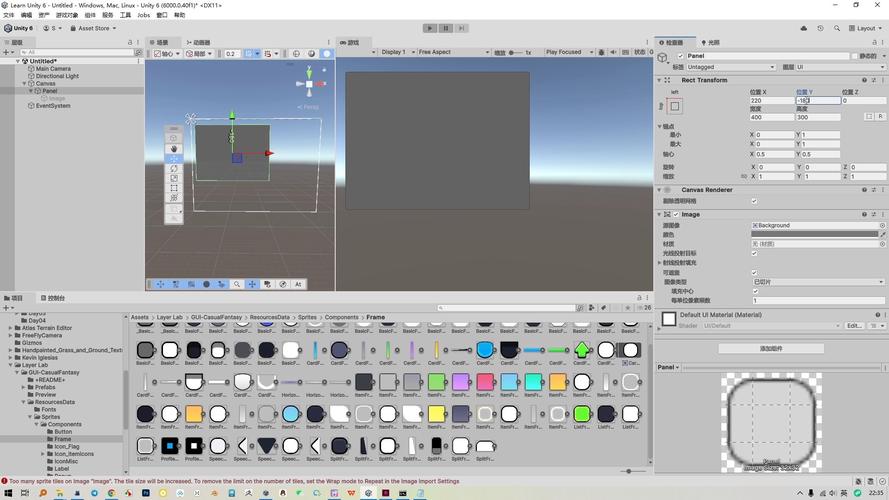
Task: Collapse the Panel node in Hierarchy
Action: [x=31, y=91]
